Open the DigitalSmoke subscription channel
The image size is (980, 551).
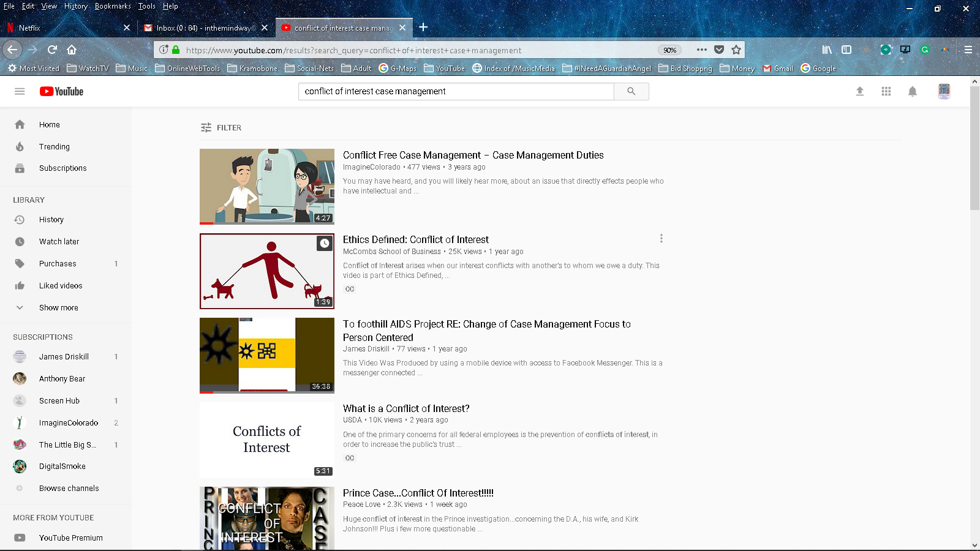66,466
